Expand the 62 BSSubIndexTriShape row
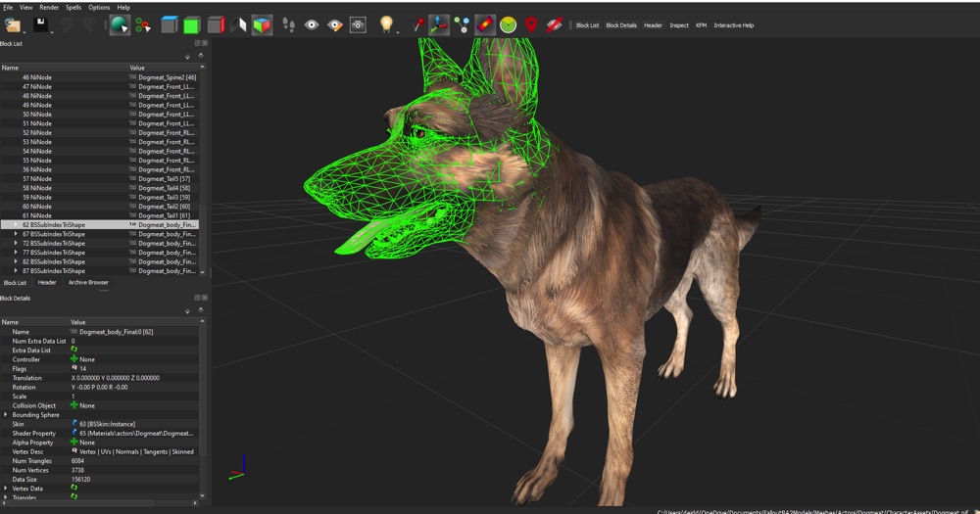The height and width of the screenshot is (514, 980). (x=16, y=225)
